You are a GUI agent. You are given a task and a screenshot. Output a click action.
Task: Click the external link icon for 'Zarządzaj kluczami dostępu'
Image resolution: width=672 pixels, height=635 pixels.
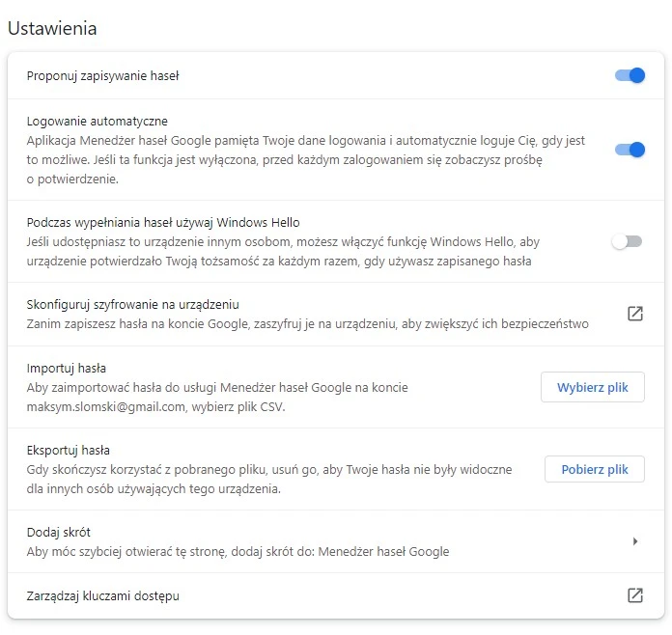tap(635, 595)
